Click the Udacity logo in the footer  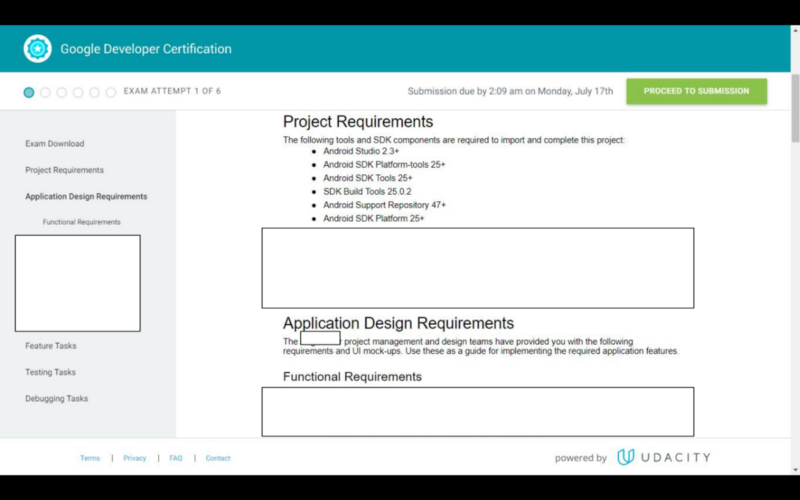pyautogui.click(x=663, y=457)
